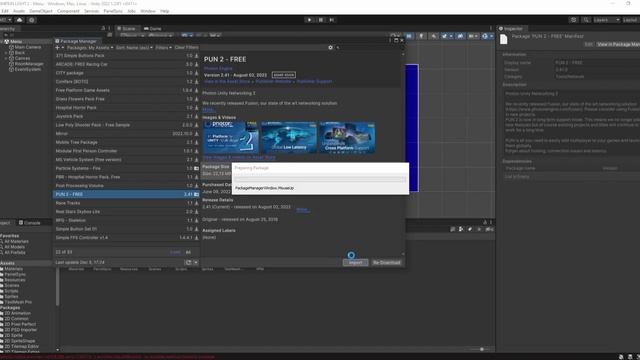
Task: Select the RoomManager object in Hierarchy
Action: [29, 64]
